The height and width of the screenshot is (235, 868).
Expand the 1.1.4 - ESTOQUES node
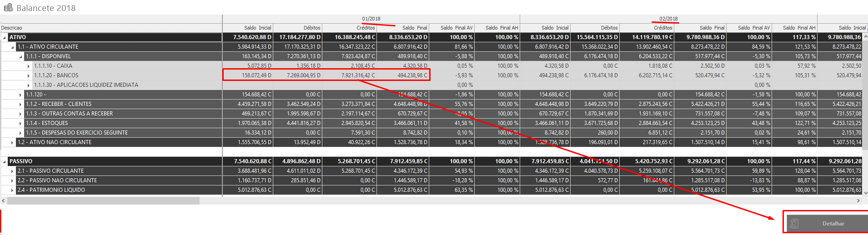(20, 124)
